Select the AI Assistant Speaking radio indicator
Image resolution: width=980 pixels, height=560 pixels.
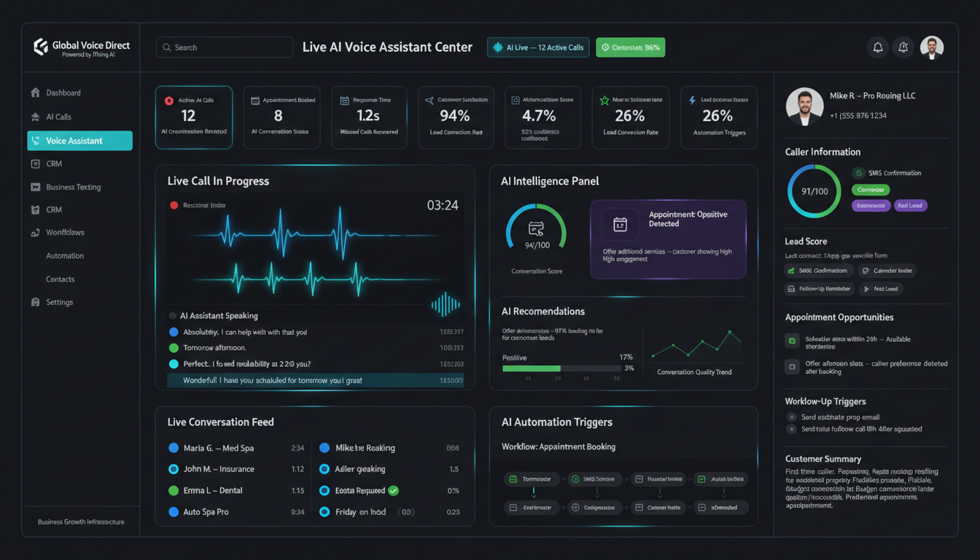(x=173, y=316)
